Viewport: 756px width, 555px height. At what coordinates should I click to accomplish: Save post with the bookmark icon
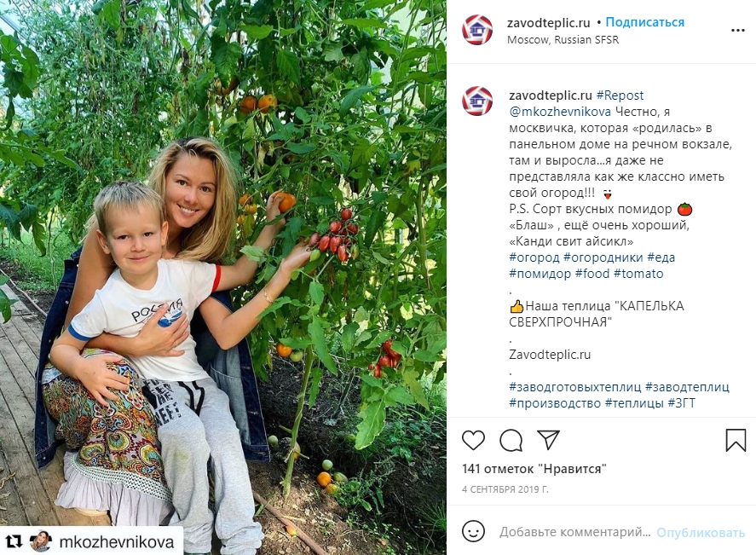(736, 440)
